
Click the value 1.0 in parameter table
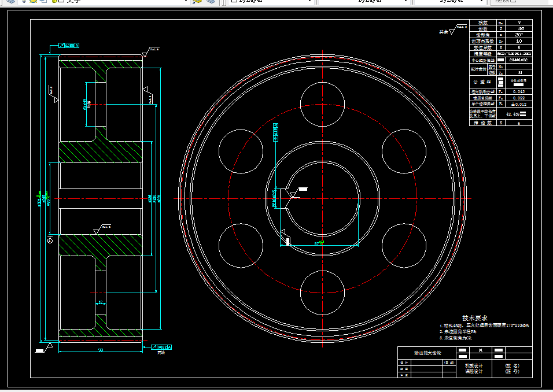[519, 41]
